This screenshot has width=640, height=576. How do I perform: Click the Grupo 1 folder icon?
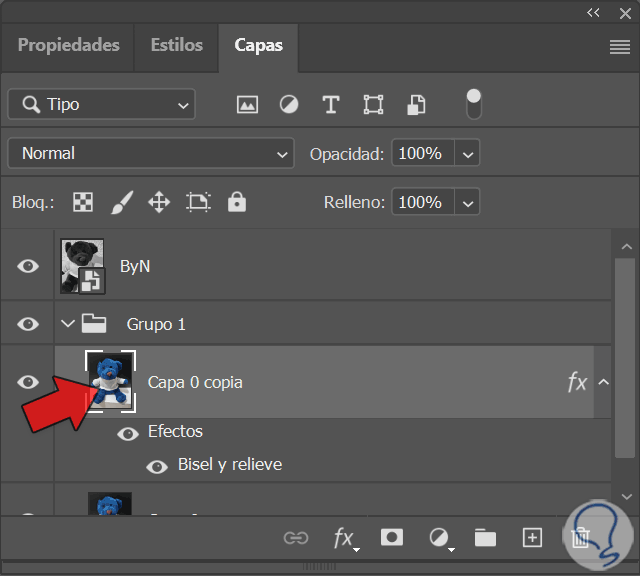click(94, 324)
